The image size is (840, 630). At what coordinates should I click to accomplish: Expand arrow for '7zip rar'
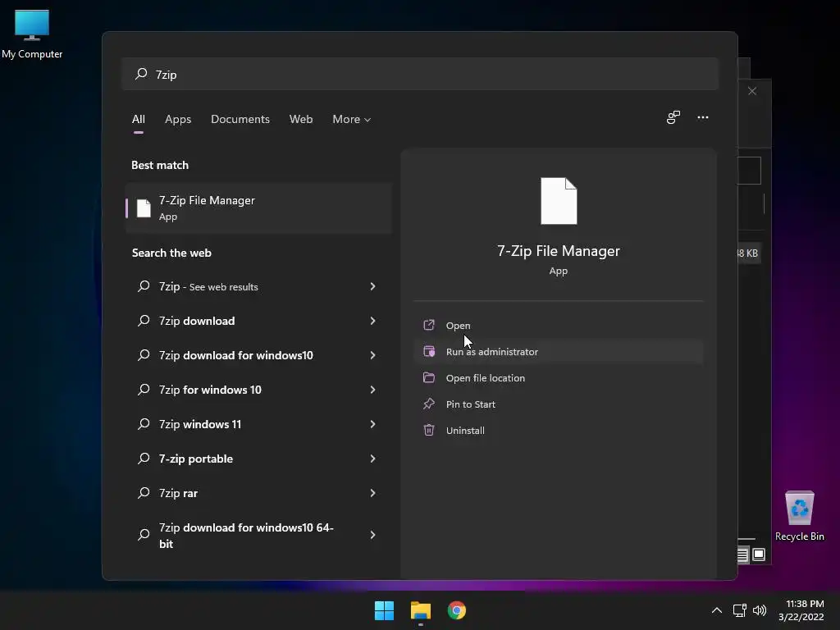tap(372, 493)
